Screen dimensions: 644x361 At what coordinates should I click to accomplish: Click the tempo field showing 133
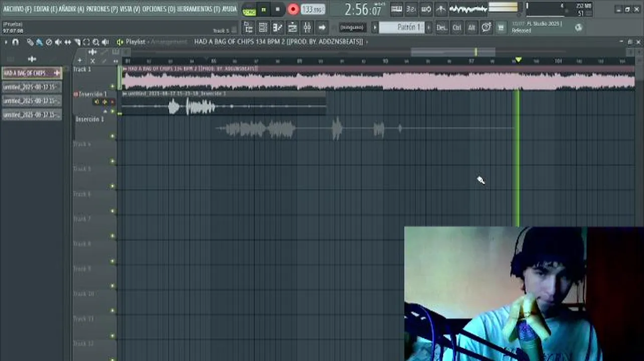tap(313, 10)
